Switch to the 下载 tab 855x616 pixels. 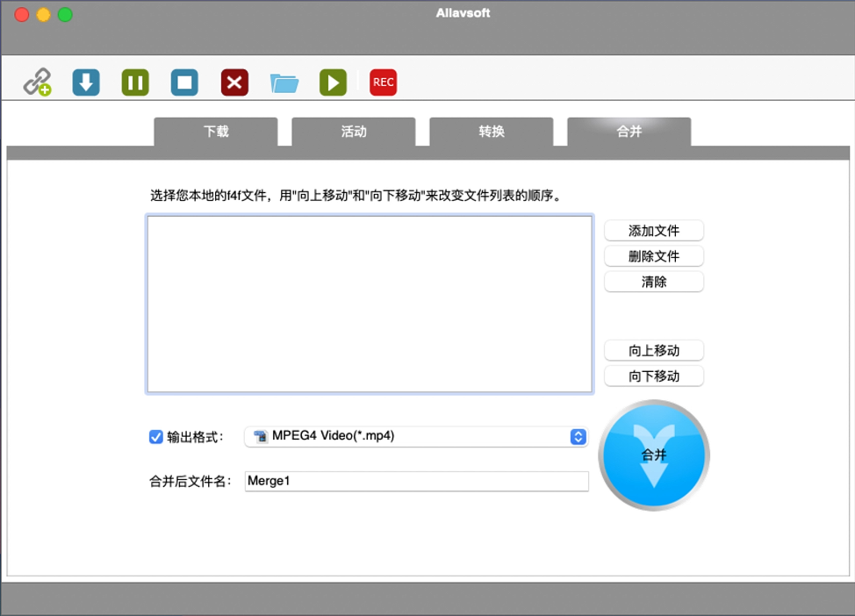[x=216, y=132]
